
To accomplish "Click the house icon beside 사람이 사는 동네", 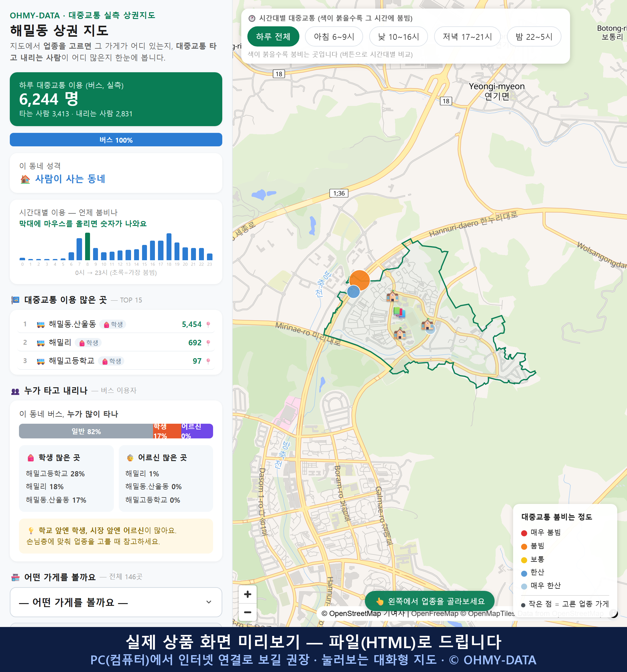I will (x=25, y=179).
